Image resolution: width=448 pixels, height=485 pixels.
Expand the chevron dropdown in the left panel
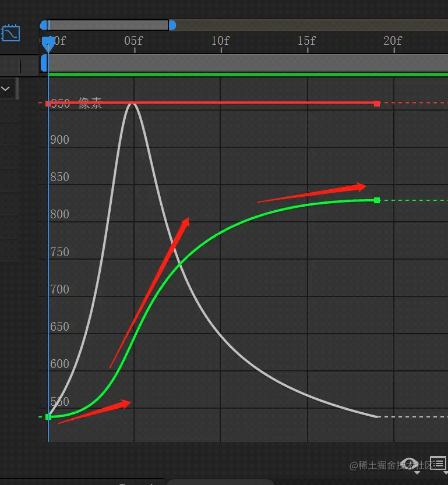(6, 89)
